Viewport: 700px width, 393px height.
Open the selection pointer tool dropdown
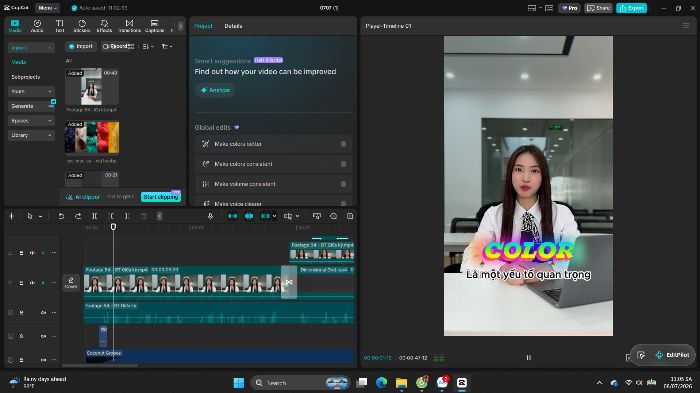coord(40,217)
